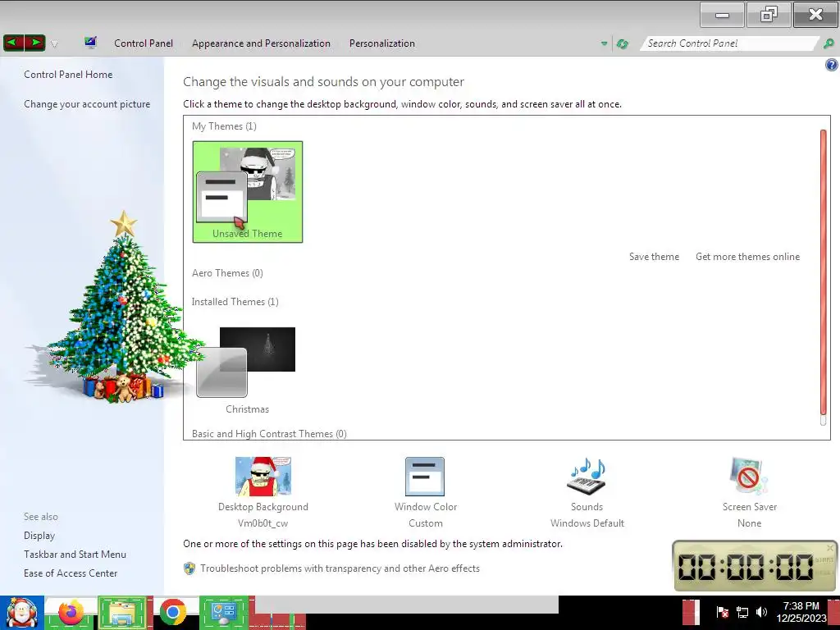840x630 pixels.
Task: Open Action Center flag tray icon
Action: (722, 612)
